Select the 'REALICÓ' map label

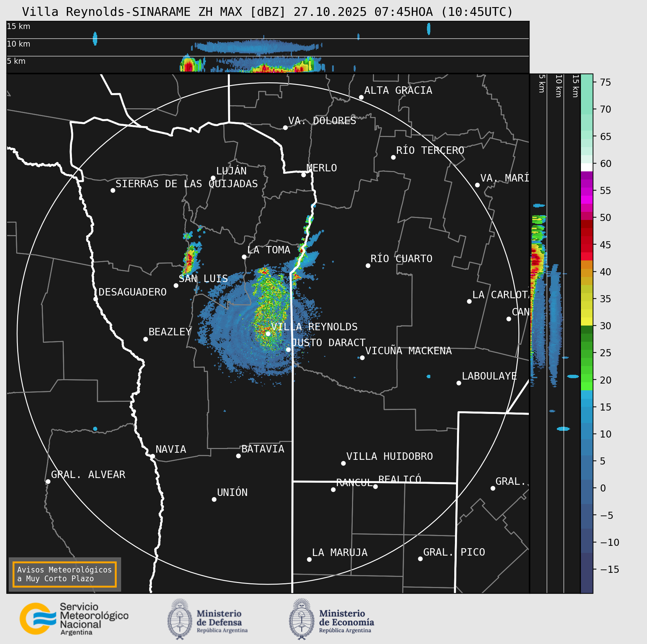point(400,479)
